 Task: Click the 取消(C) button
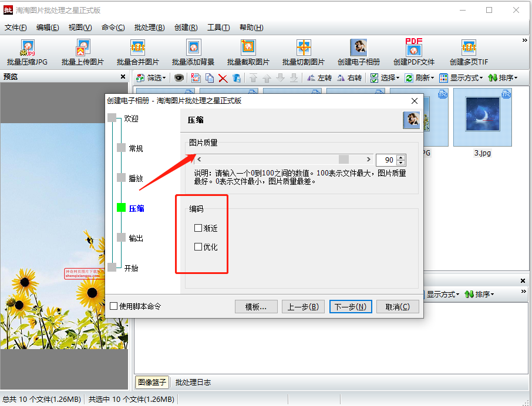pos(398,307)
